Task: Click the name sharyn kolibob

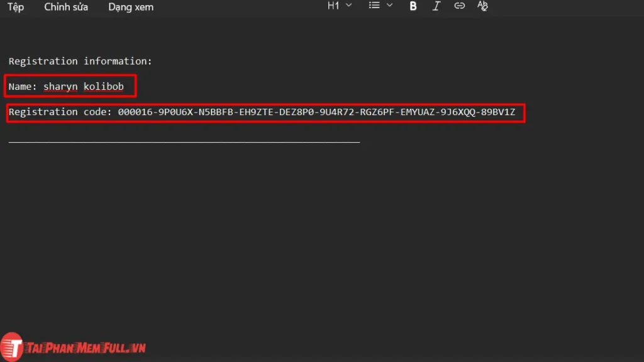Action: (84, 86)
